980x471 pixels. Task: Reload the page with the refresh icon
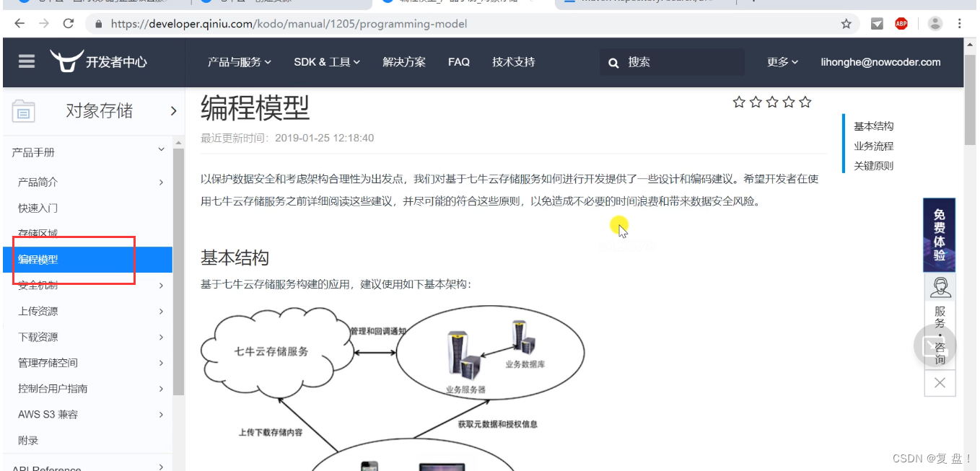point(69,24)
